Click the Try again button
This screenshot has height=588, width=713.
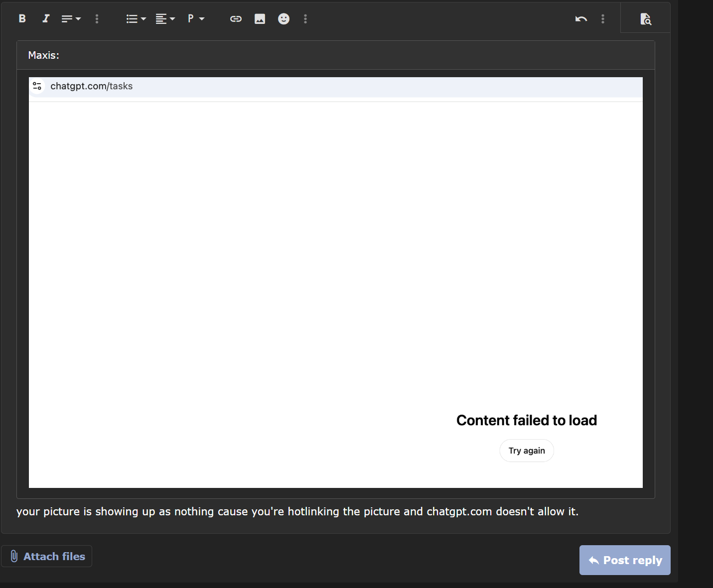point(526,450)
